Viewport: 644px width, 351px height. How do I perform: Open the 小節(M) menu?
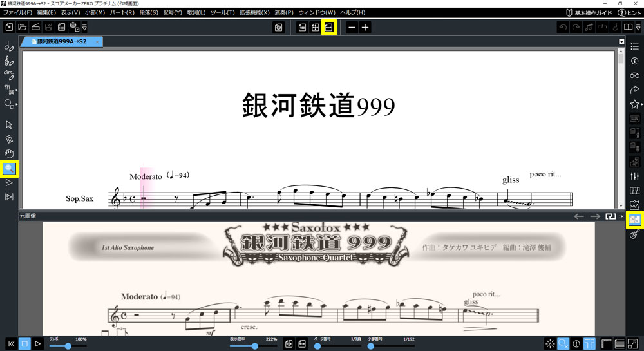(95, 12)
